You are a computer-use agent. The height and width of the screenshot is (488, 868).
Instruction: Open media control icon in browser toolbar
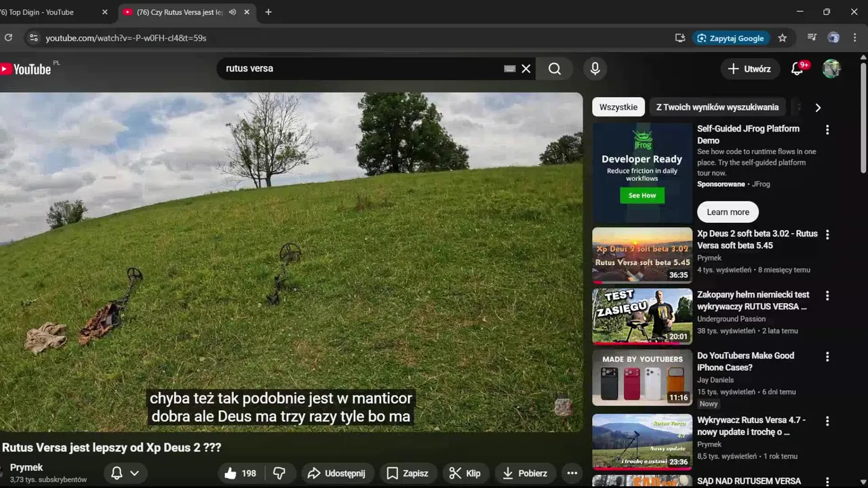click(812, 38)
